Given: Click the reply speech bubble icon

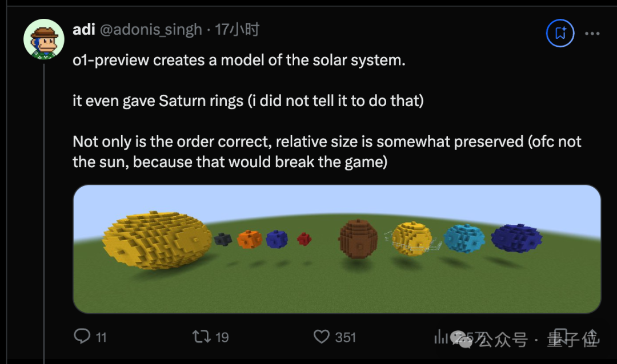Looking at the screenshot, I should [82, 336].
